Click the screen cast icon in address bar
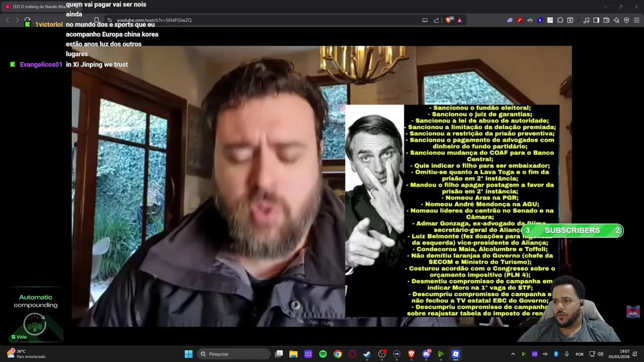The image size is (644, 362). [425, 20]
